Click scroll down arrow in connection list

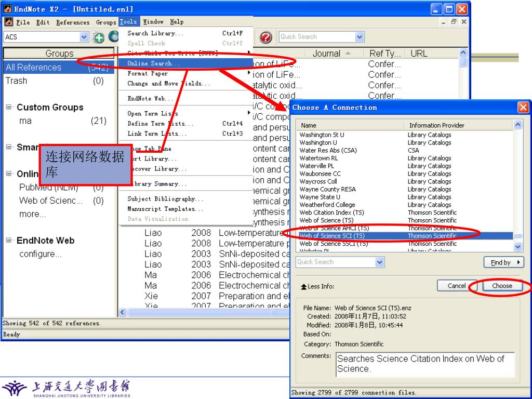click(518, 247)
